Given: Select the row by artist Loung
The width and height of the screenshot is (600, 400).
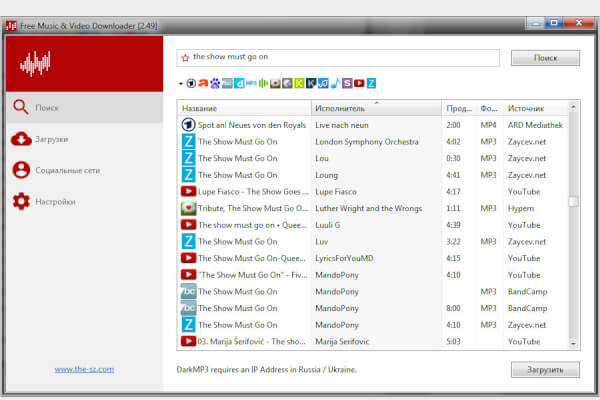Looking at the screenshot, I should pos(373,175).
